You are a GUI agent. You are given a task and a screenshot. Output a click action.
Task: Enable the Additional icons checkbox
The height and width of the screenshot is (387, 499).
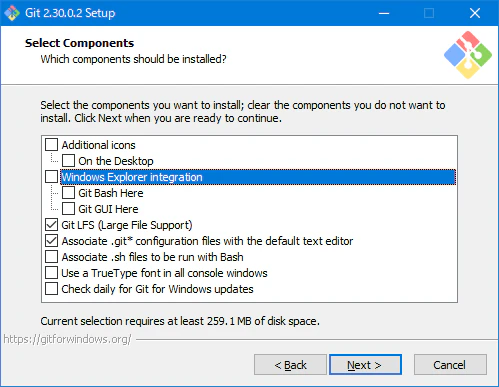point(51,145)
